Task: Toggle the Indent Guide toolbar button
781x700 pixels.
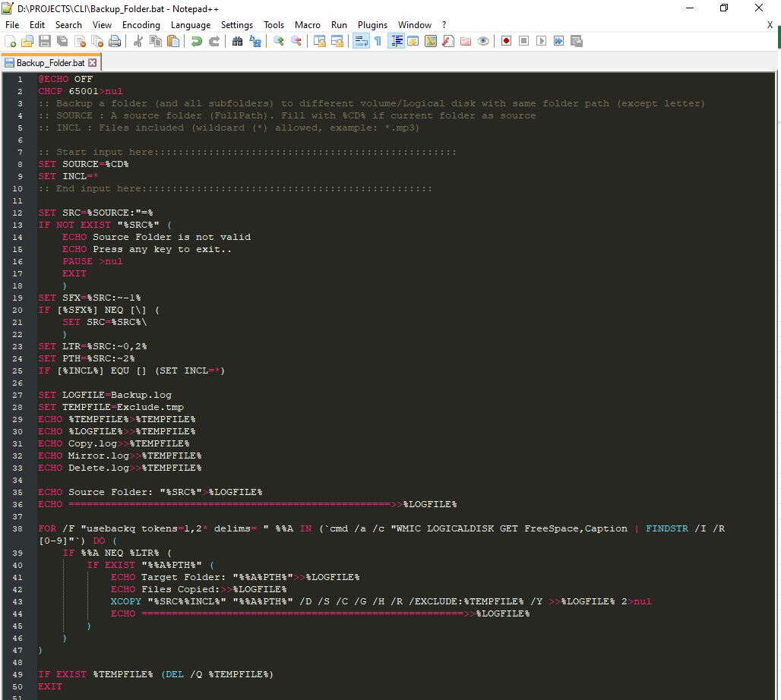Action: pyautogui.click(x=396, y=41)
